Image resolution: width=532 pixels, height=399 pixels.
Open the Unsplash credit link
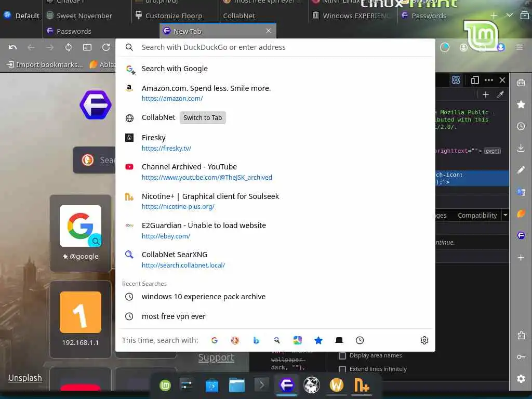[25, 378]
